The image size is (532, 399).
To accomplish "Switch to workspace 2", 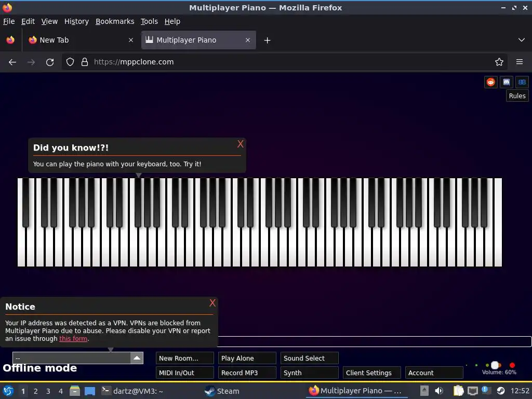I will [x=36, y=391].
